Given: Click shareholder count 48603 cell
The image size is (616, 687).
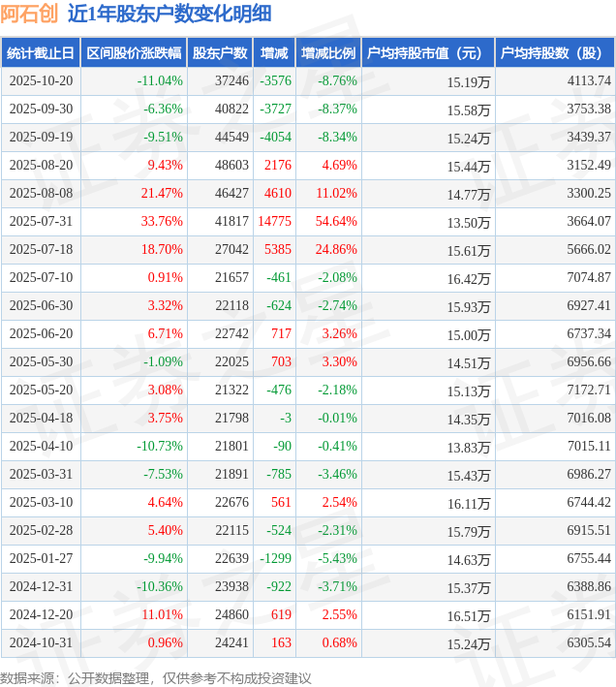Looking at the screenshot, I should click(x=231, y=166).
